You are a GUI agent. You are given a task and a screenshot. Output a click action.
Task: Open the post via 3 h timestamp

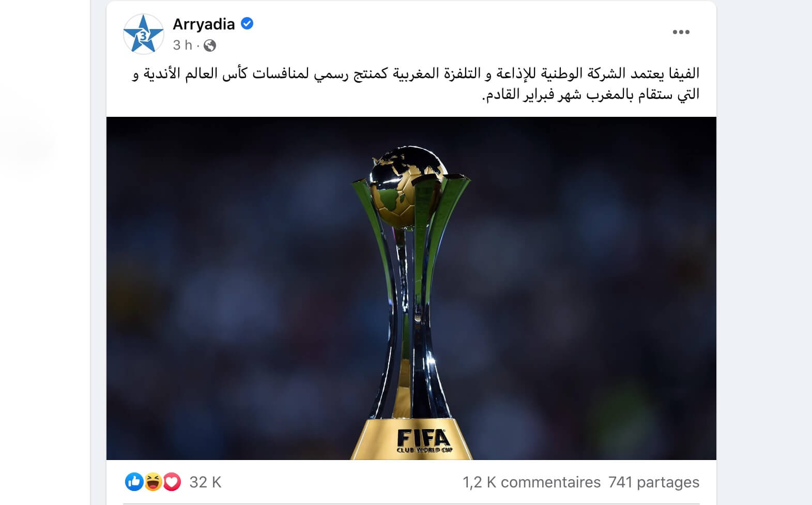(x=182, y=45)
